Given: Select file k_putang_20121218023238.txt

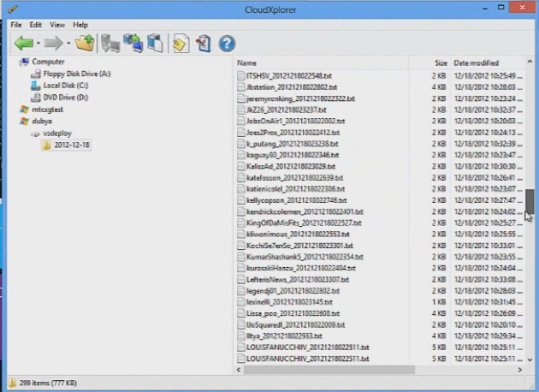Looking at the screenshot, I should click(x=293, y=144).
